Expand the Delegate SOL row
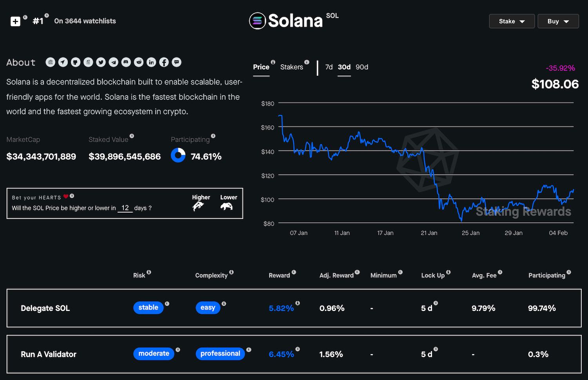Image resolution: width=588 pixels, height=380 pixels. 45,308
